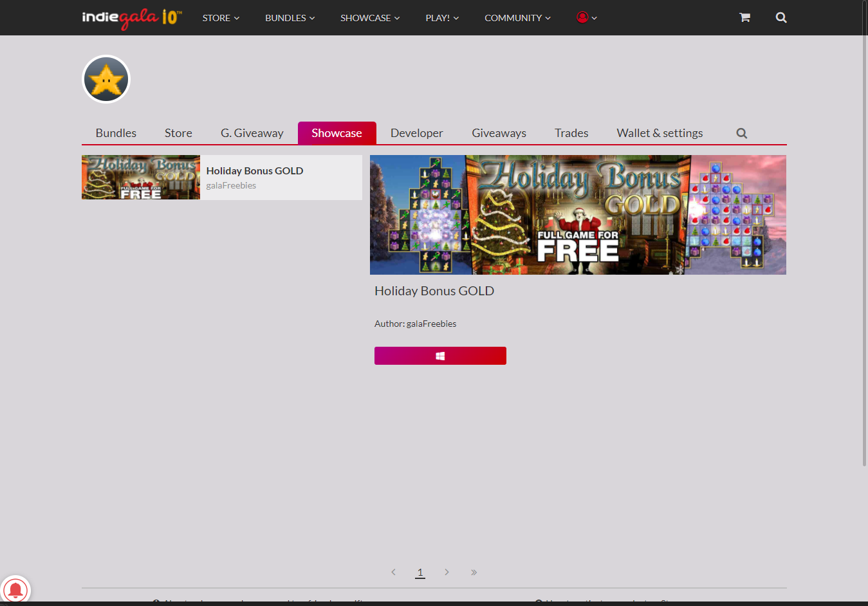This screenshot has width=868, height=606.
Task: Expand the COMMUNITY dropdown menu
Action: point(518,18)
